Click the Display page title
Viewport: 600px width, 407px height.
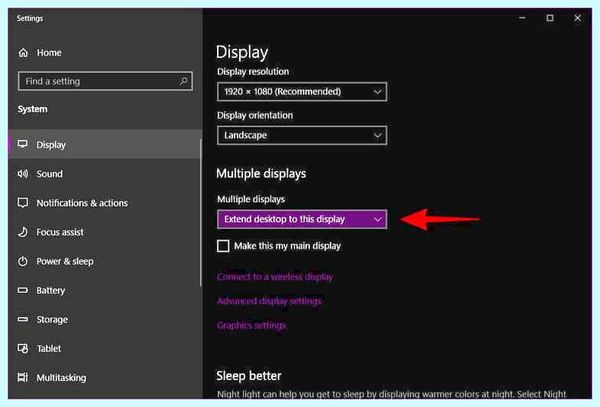[242, 52]
